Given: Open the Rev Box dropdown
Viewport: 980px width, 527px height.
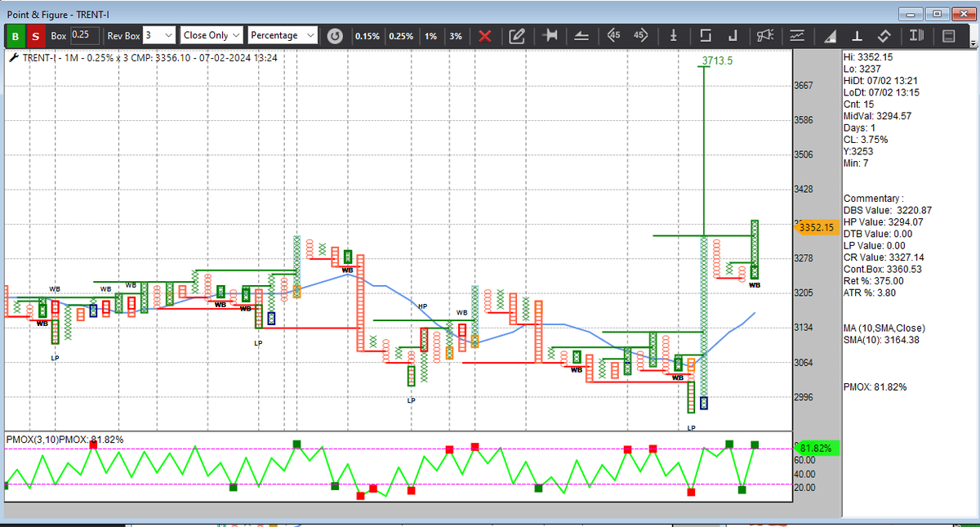Looking at the screenshot, I should 158,35.
